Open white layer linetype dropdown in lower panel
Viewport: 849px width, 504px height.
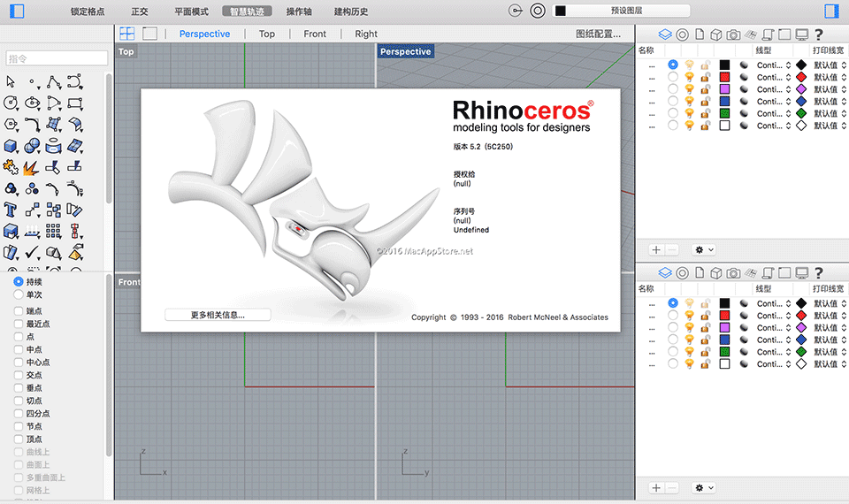click(774, 363)
